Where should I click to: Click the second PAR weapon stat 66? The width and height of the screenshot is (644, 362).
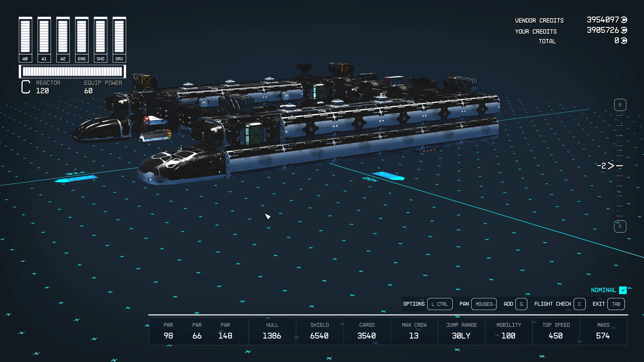pyautogui.click(x=197, y=336)
